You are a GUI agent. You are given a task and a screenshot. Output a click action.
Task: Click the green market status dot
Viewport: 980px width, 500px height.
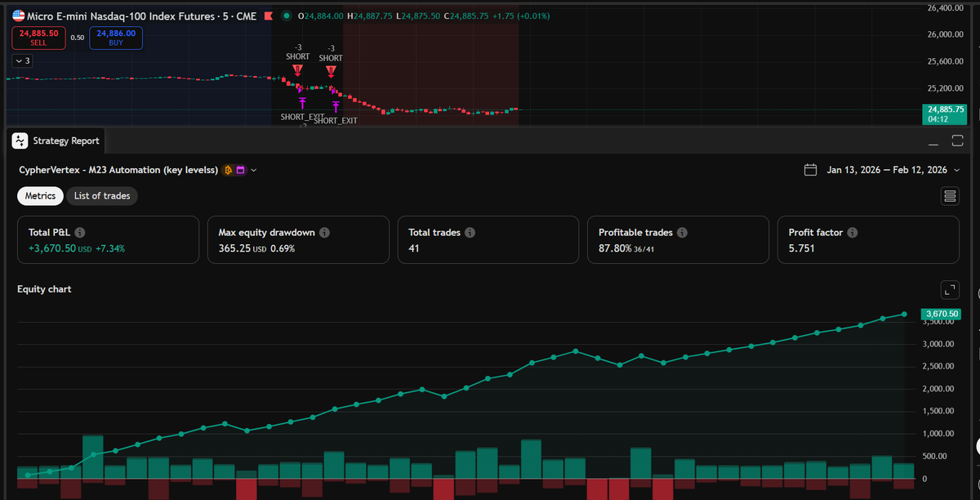pyautogui.click(x=287, y=16)
